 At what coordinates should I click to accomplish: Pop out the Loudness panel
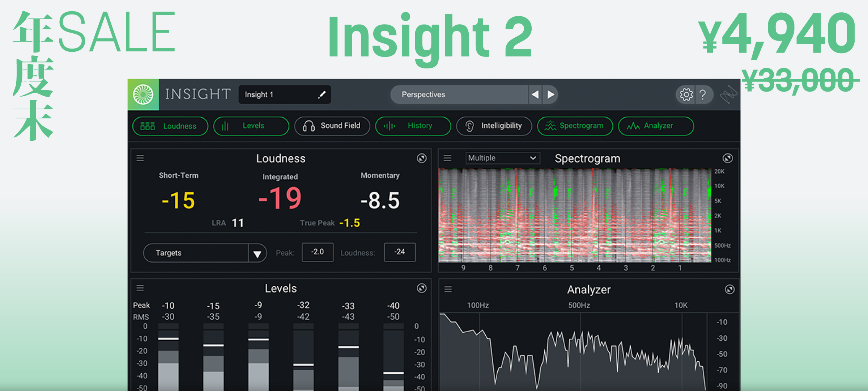(x=421, y=158)
